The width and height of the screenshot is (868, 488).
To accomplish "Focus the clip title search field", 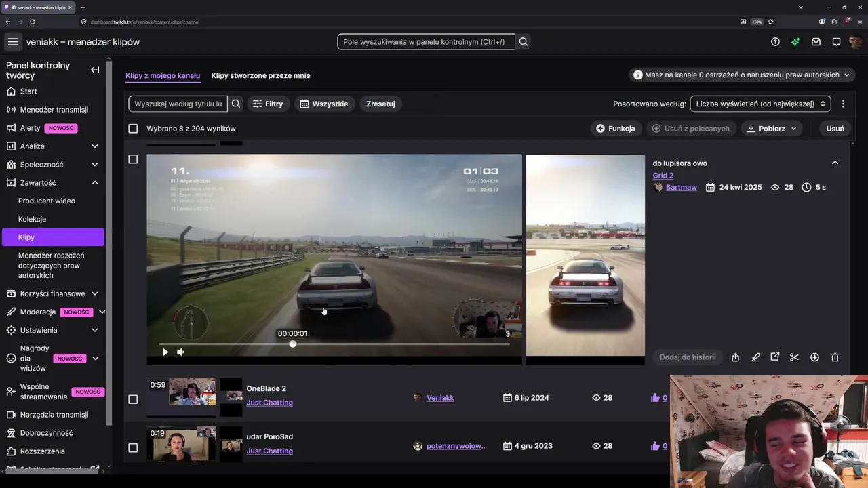I will pos(178,104).
